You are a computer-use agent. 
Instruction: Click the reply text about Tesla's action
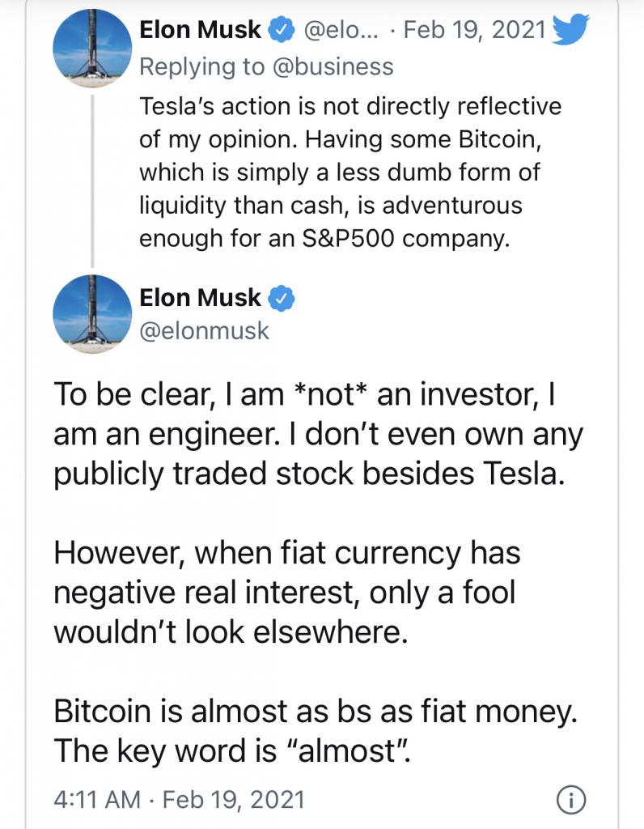350,172
